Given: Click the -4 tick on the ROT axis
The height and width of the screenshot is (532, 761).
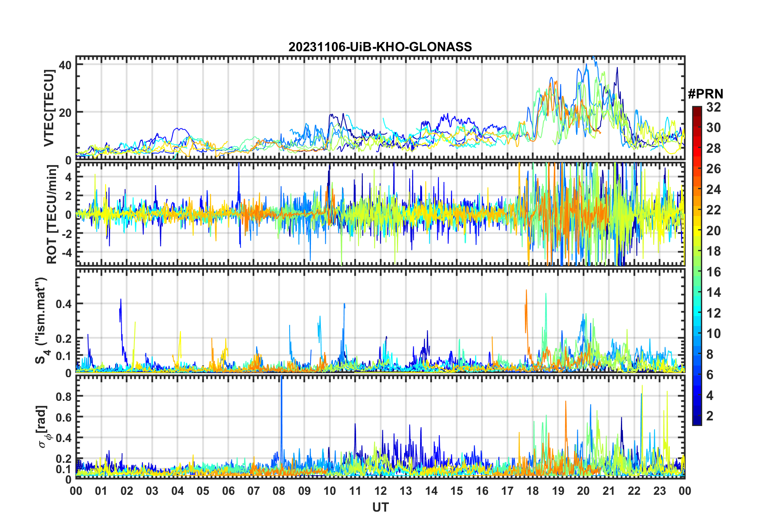Looking at the screenshot, I should 66,252.
